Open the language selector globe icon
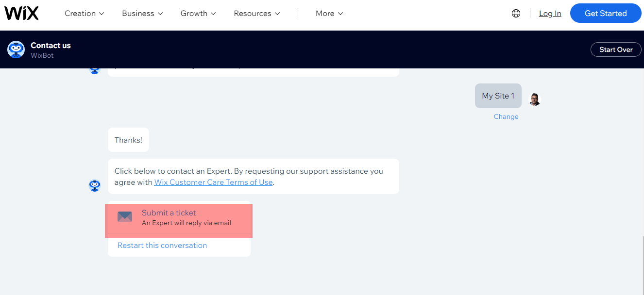644x295 pixels. coord(516,13)
